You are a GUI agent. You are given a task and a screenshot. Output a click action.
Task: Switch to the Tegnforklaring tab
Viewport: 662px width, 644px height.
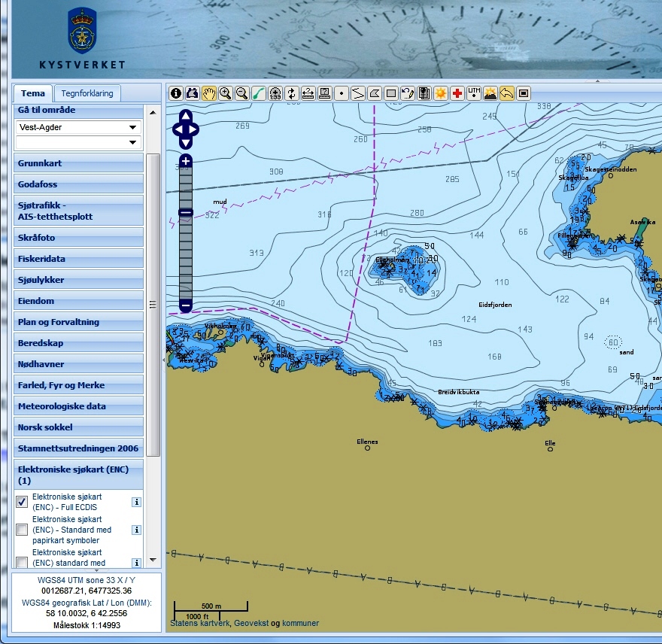coord(87,93)
